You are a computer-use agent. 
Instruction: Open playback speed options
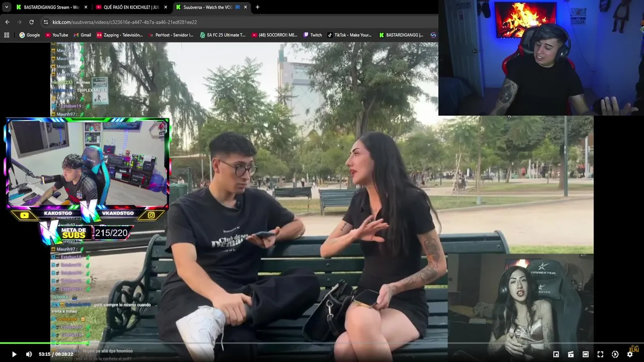coord(615,354)
